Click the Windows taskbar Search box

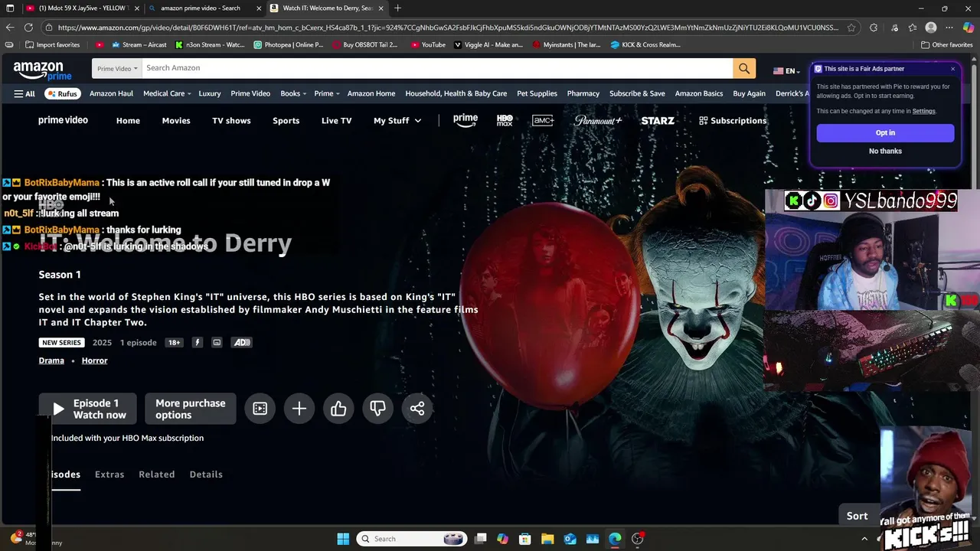point(412,539)
